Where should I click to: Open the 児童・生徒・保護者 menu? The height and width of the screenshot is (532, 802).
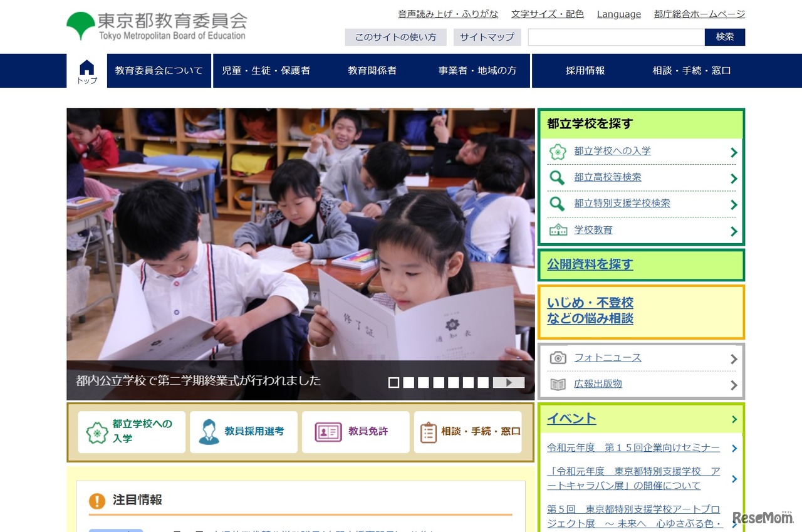pos(266,71)
